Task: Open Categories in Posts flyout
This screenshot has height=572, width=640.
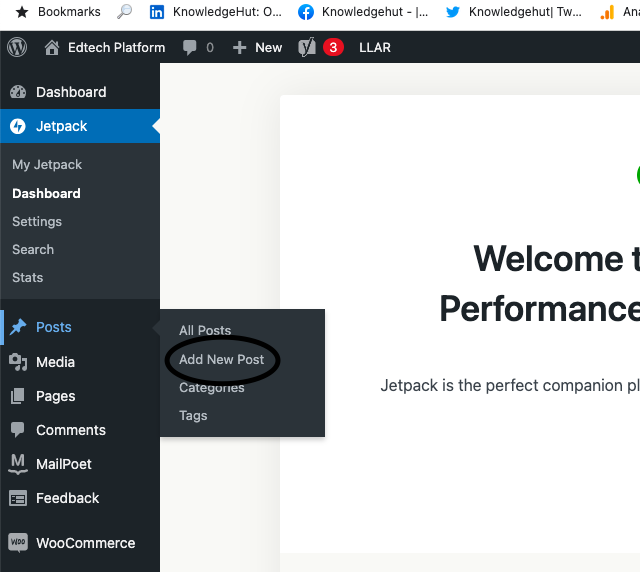Action: pos(211,387)
